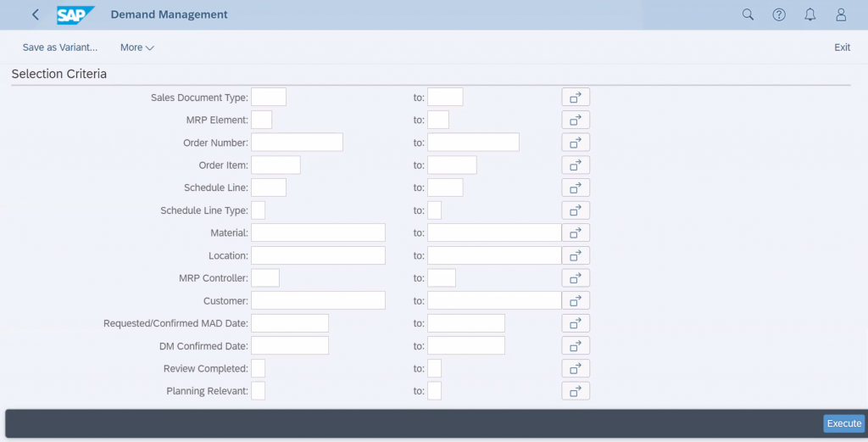Screen dimensions: 868x442
Task: Click Save as Variant...
Action: point(60,48)
